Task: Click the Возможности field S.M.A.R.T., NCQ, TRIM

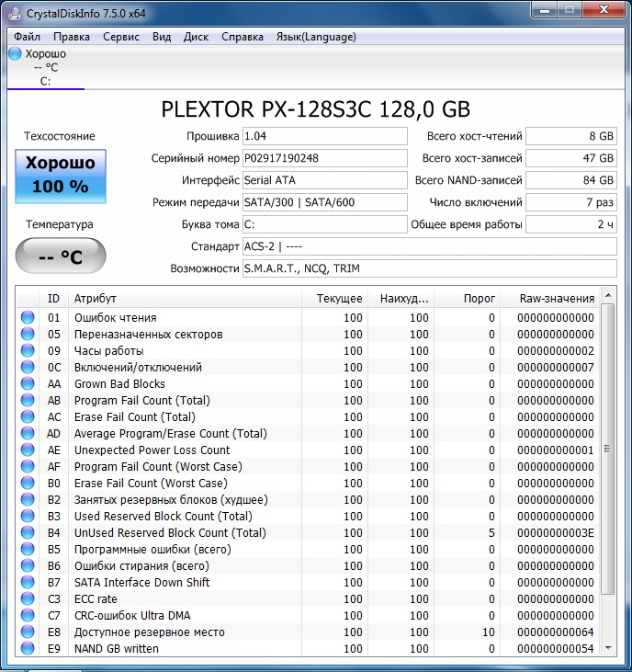Action: (x=430, y=268)
